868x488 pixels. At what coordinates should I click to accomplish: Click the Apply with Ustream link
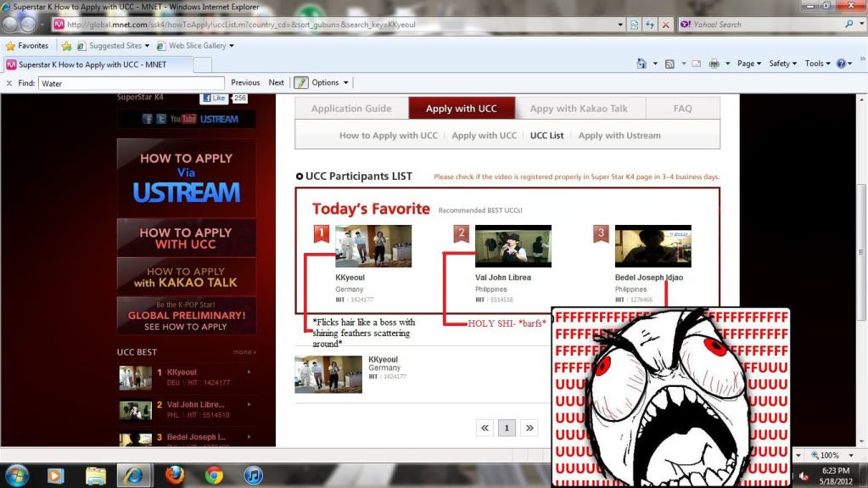tap(619, 136)
